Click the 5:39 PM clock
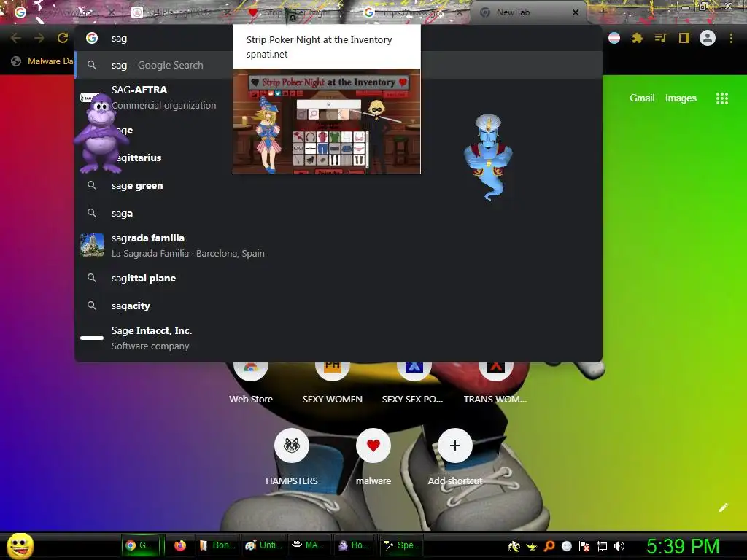Screen dimensions: 747x560 [683, 546]
